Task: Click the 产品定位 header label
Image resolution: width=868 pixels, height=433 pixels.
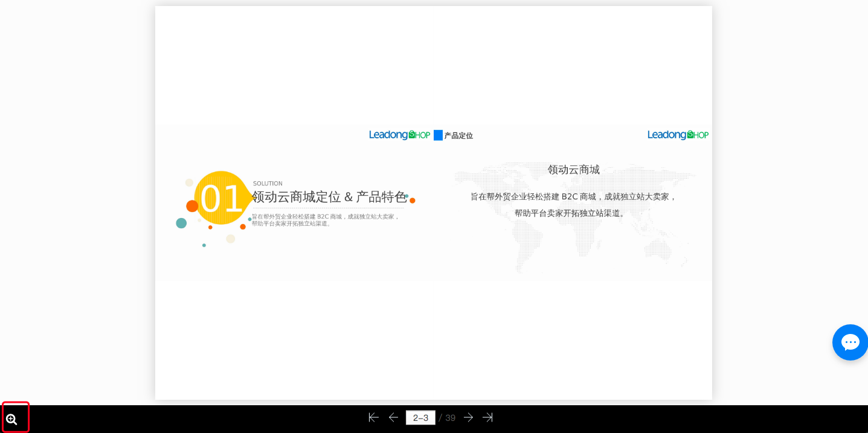Action: (459, 135)
